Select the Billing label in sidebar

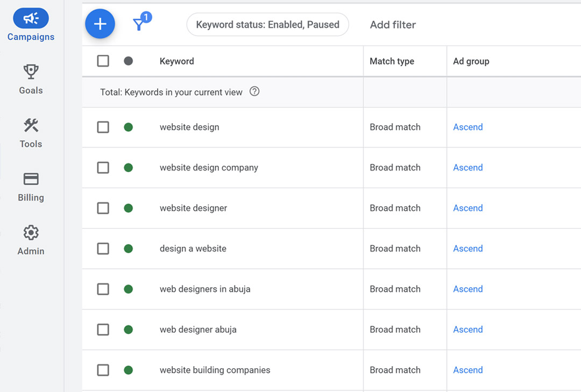click(31, 197)
